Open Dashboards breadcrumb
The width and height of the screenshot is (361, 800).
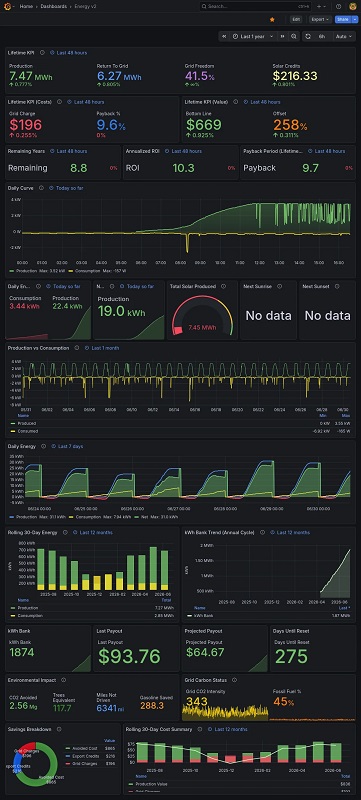[54, 6]
